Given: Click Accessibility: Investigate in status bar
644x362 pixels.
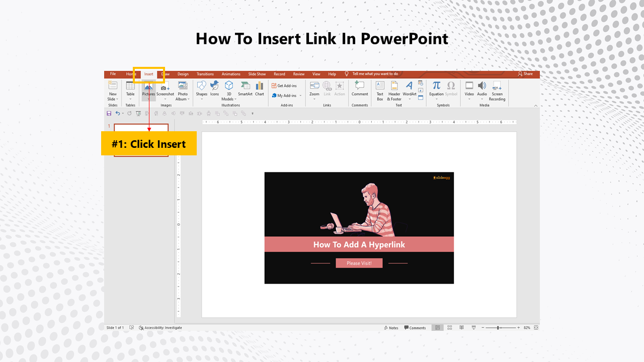Looking at the screenshot, I should (160, 328).
